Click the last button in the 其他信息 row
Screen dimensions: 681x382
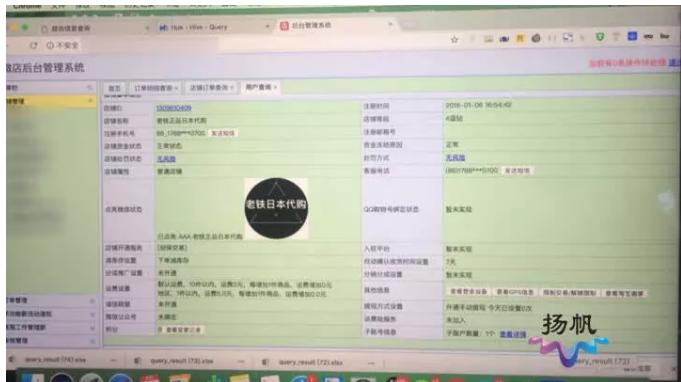pos(624,293)
